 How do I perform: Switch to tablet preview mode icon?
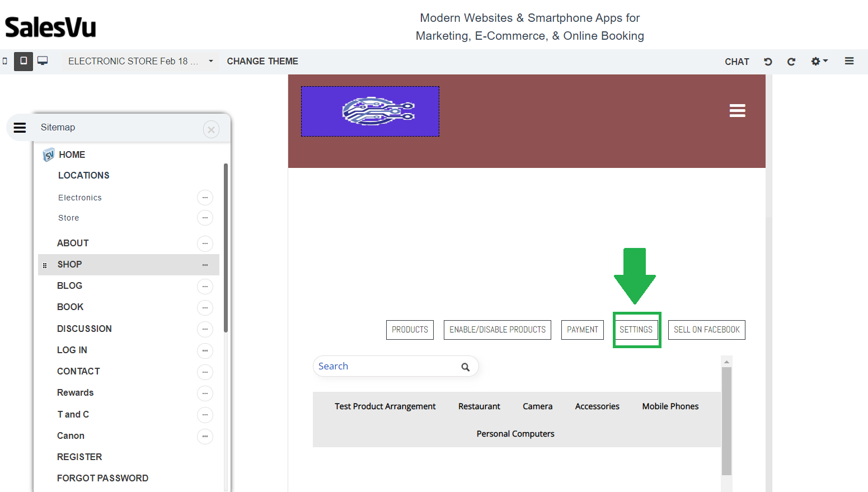[x=23, y=61]
